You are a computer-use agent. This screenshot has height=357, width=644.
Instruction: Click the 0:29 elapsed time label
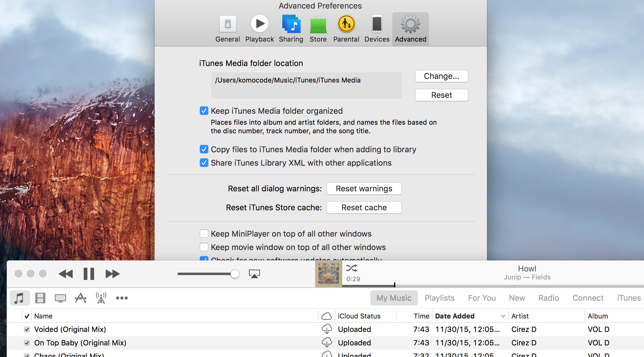click(x=353, y=279)
